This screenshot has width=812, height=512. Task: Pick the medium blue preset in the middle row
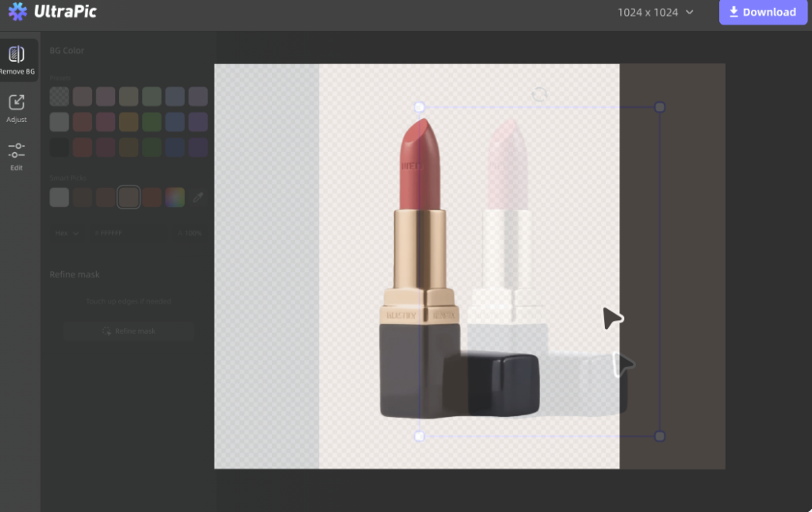175,121
